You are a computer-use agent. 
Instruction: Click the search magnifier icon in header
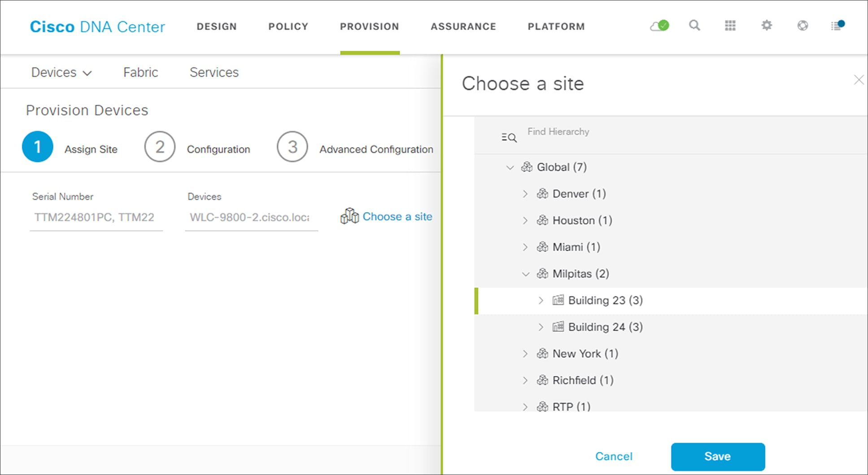694,26
